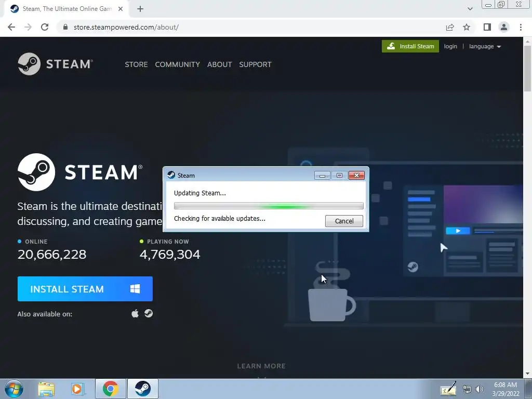Switch to Chrome in taskbar

click(x=111, y=389)
